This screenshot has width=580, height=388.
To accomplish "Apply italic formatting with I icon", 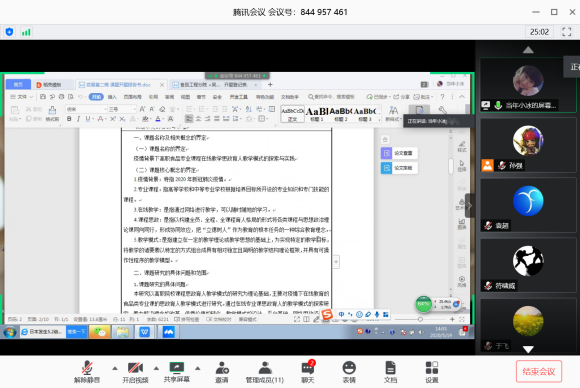I will (78, 119).
